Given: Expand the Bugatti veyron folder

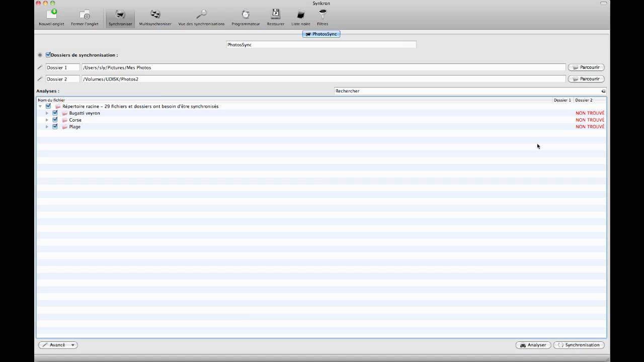Looking at the screenshot, I should pyautogui.click(x=47, y=113).
